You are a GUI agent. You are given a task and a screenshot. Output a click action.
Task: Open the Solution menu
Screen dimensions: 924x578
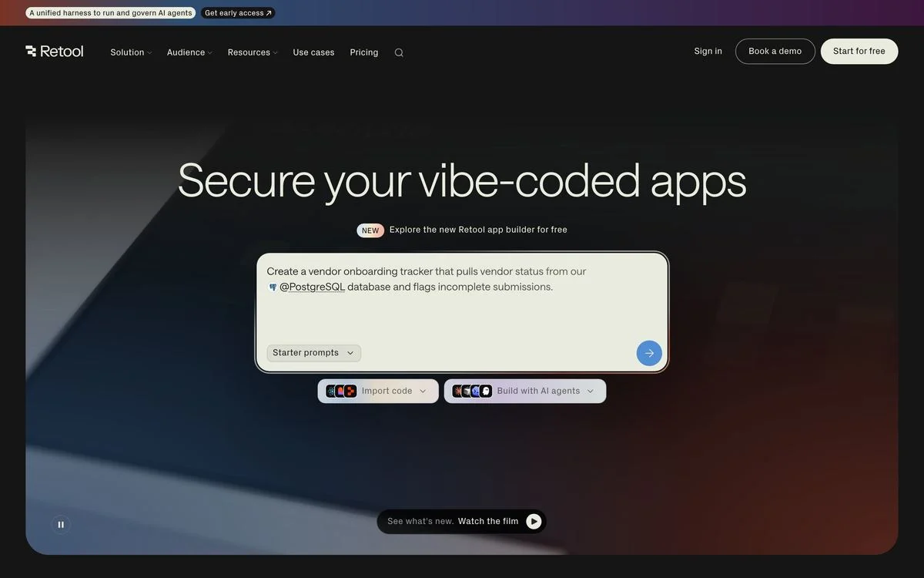pos(131,52)
